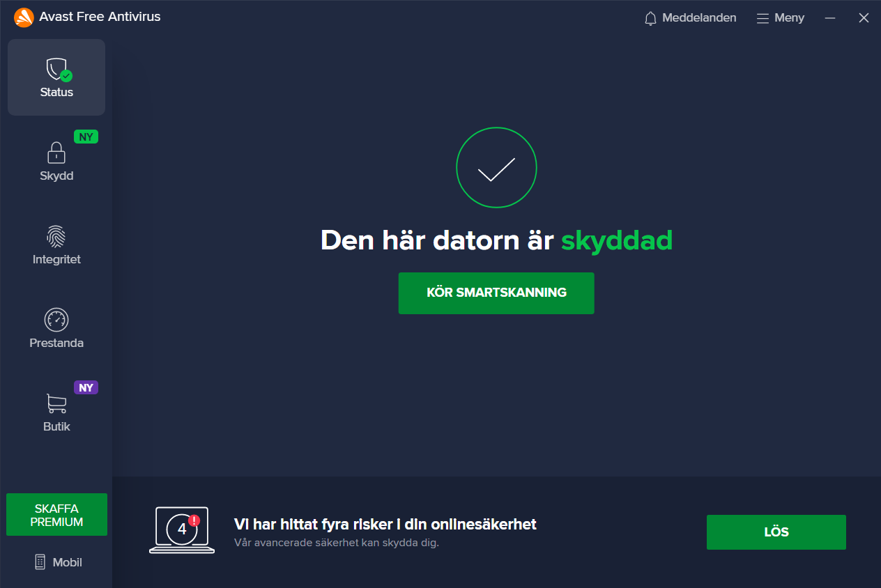Click the Meny hamburger icon
This screenshot has height=588, width=881.
tap(763, 18)
